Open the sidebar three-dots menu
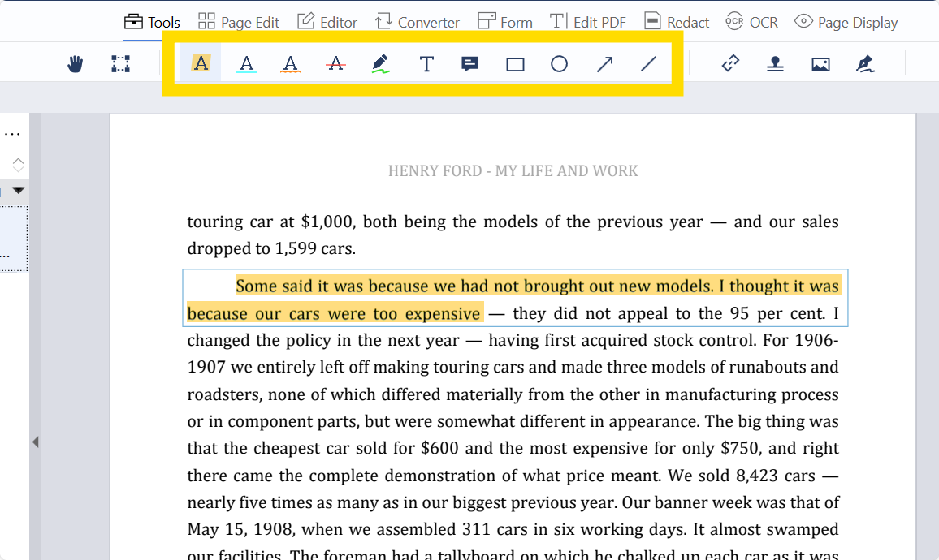 (x=12, y=134)
